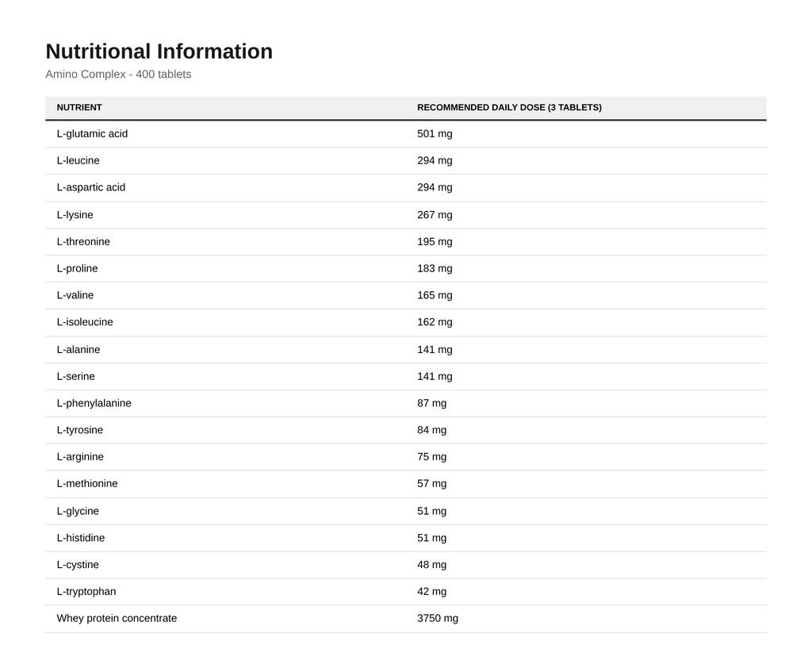Select the L-threonine row label
This screenshot has height=672, width=812.
(x=83, y=241)
